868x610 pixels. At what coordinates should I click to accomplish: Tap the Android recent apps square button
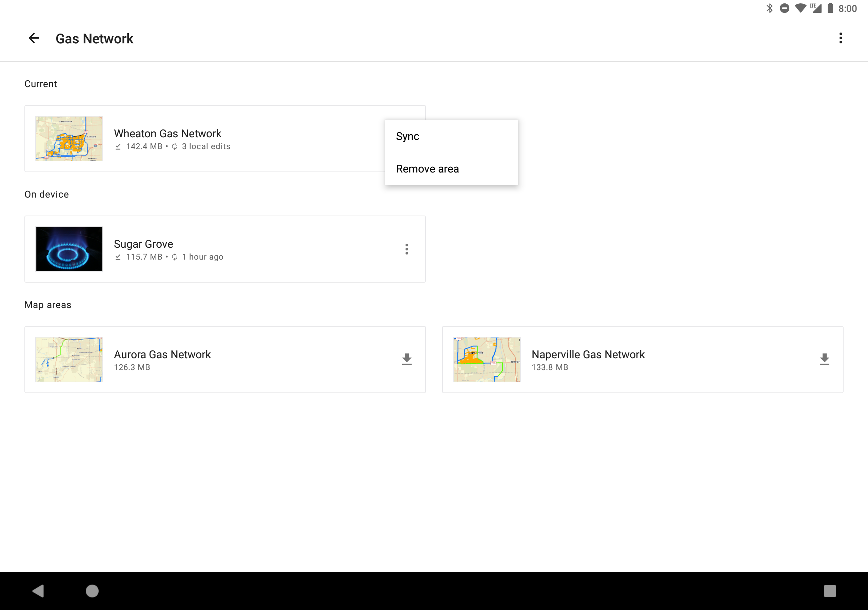point(830,591)
